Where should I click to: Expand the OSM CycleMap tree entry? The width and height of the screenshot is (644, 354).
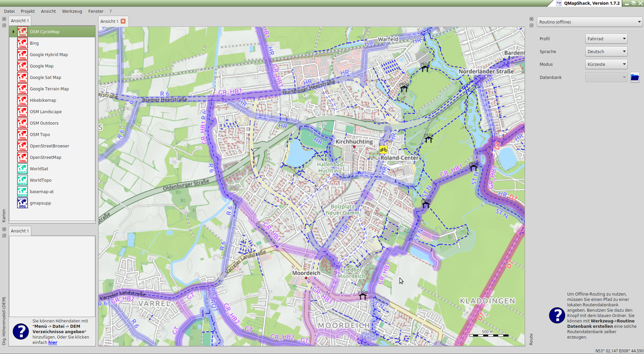click(x=13, y=32)
